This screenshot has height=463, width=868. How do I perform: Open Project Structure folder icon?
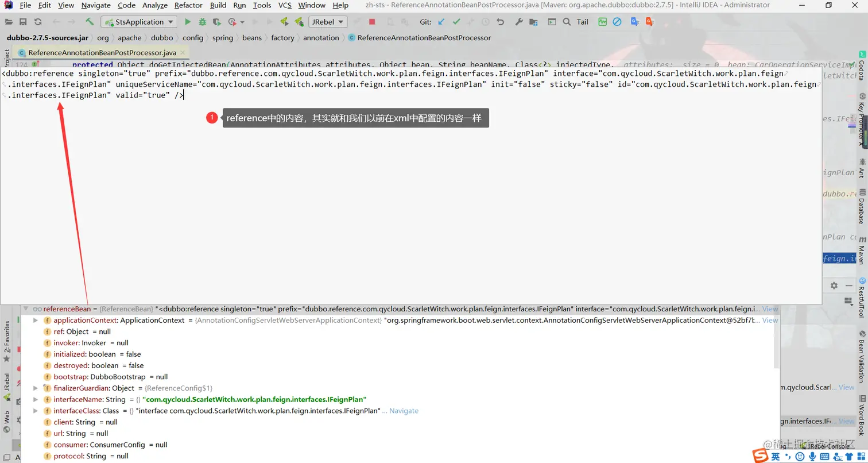click(x=534, y=22)
